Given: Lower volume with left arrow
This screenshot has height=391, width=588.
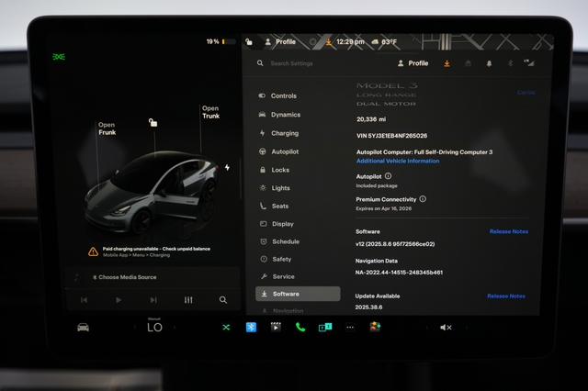Looking at the screenshot, I should point(426,328).
